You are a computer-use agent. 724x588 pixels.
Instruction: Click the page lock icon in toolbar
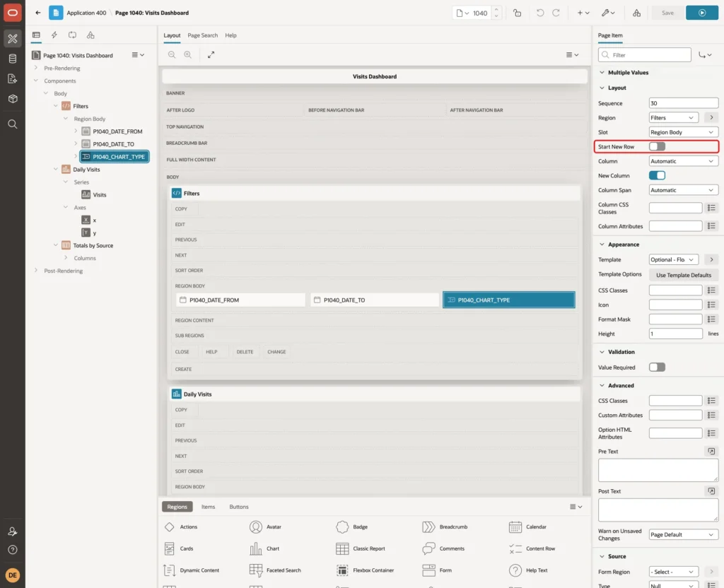517,13
